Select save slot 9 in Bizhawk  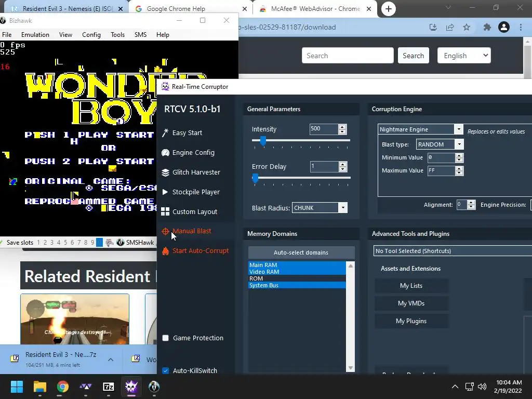click(x=92, y=242)
